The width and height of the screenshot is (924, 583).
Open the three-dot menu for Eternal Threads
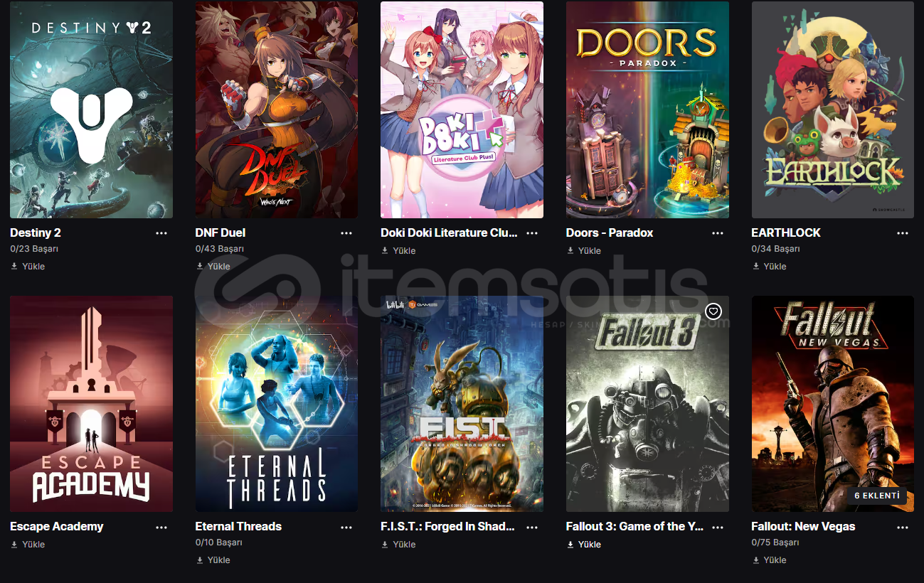pos(346,528)
